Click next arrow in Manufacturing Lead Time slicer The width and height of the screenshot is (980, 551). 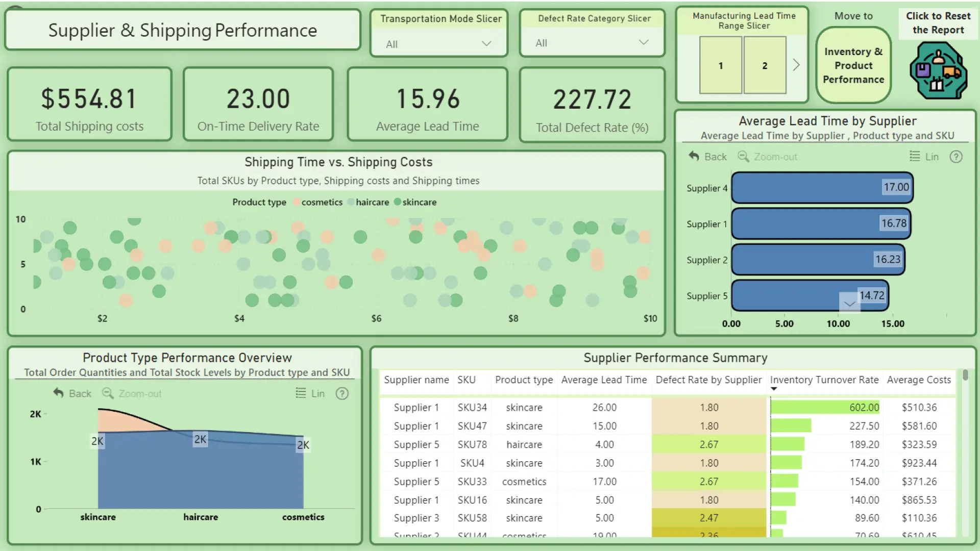pyautogui.click(x=796, y=65)
